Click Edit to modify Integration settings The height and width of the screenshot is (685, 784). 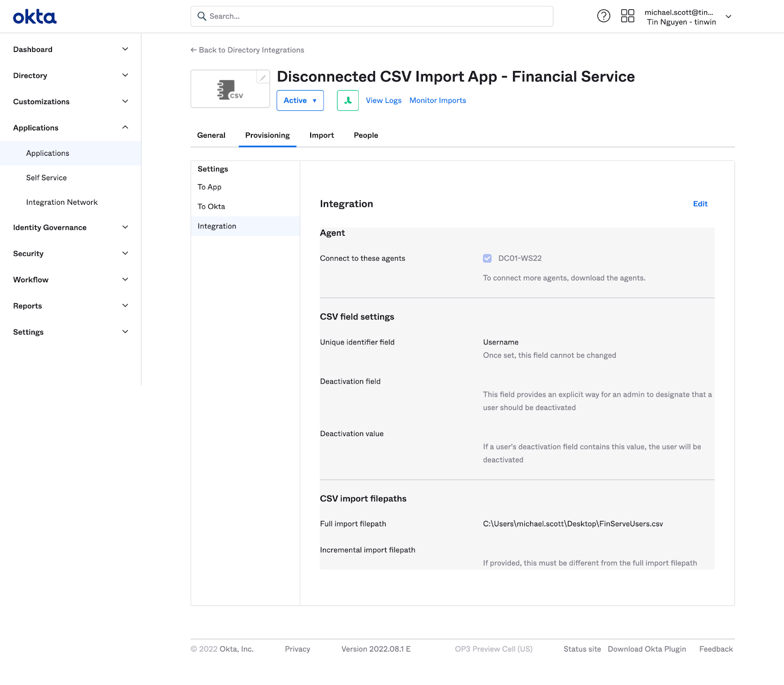pos(700,204)
